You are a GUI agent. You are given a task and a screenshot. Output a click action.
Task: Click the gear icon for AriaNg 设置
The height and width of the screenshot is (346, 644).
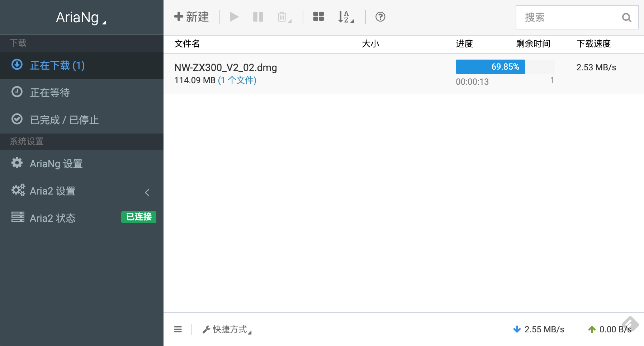(x=17, y=163)
